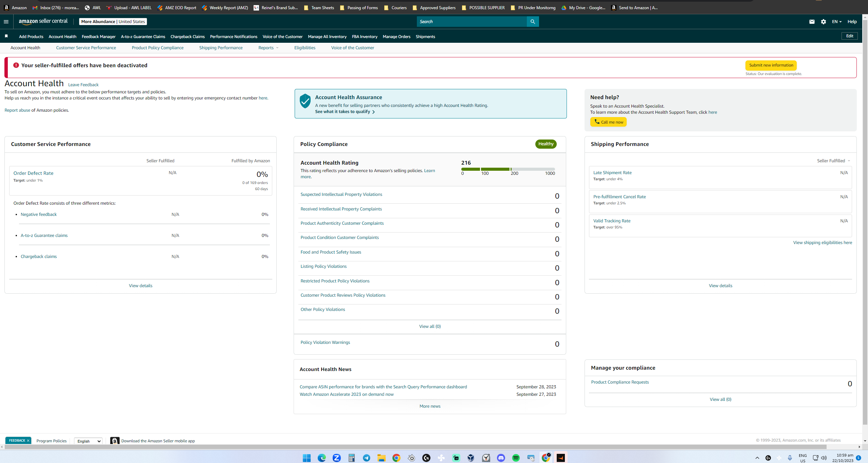Open the Seller Fulfilled shipping dropdown

833,161
